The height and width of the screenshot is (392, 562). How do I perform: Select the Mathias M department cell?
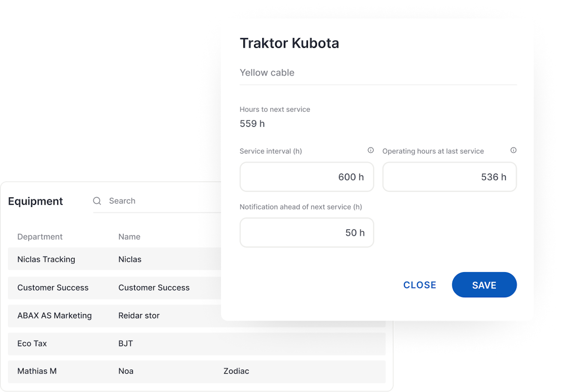pyautogui.click(x=37, y=371)
